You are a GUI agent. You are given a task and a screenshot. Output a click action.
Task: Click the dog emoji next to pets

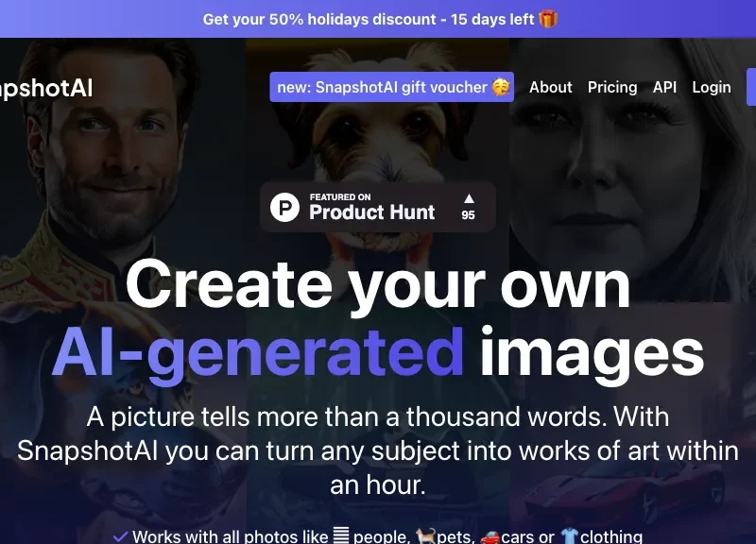(425, 535)
